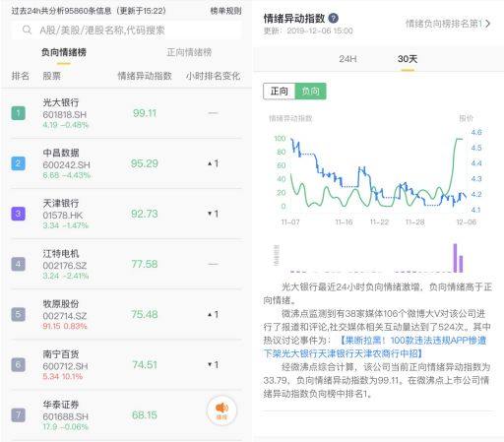Tap the orange speaker broadcast icon
The width and height of the screenshot is (504, 442).
click(221, 410)
